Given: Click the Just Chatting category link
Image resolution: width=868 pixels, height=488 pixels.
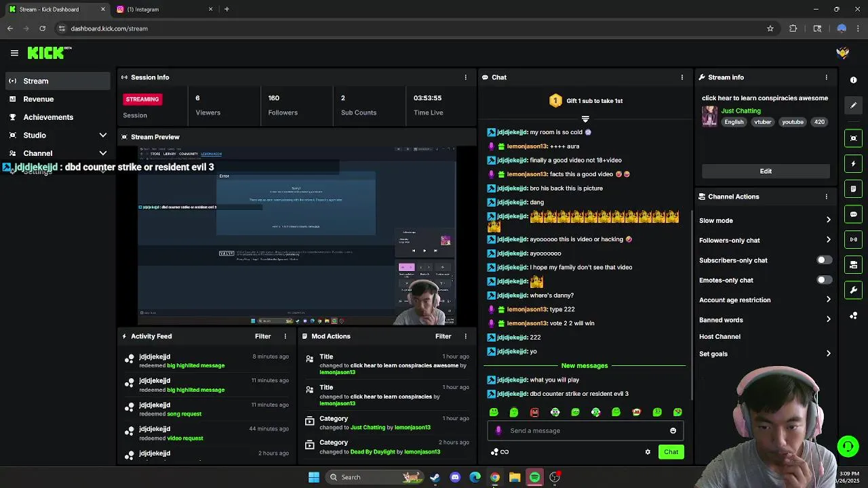Looking at the screenshot, I should coord(741,110).
